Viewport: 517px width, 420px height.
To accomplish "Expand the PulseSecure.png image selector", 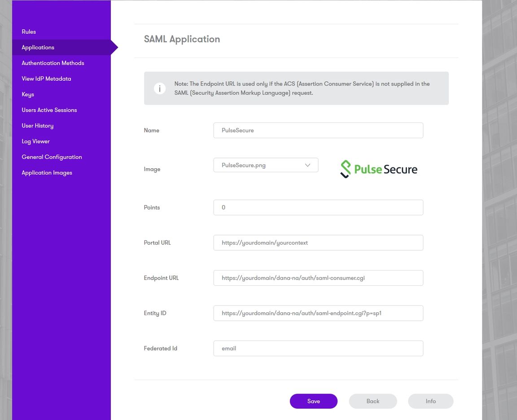I will tap(308, 165).
